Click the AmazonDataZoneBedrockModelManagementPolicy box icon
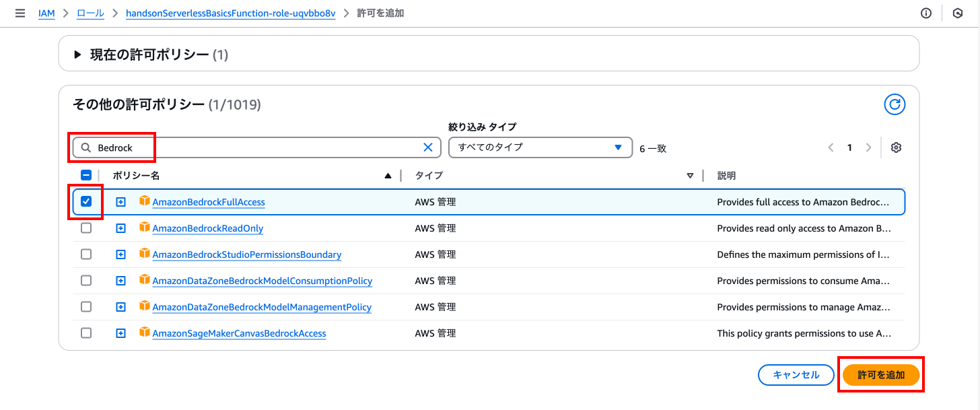This screenshot has height=410, width=980. pyautogui.click(x=144, y=306)
